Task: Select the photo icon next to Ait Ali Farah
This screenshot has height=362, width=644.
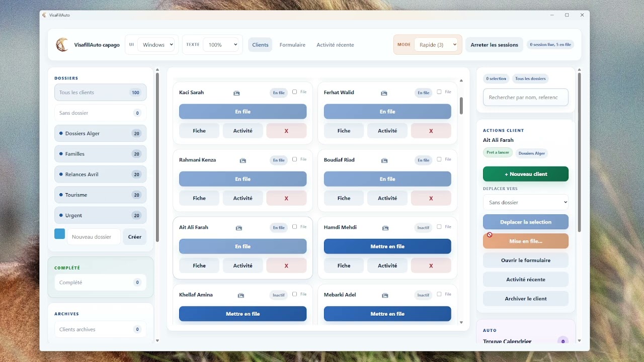Action: click(x=239, y=228)
